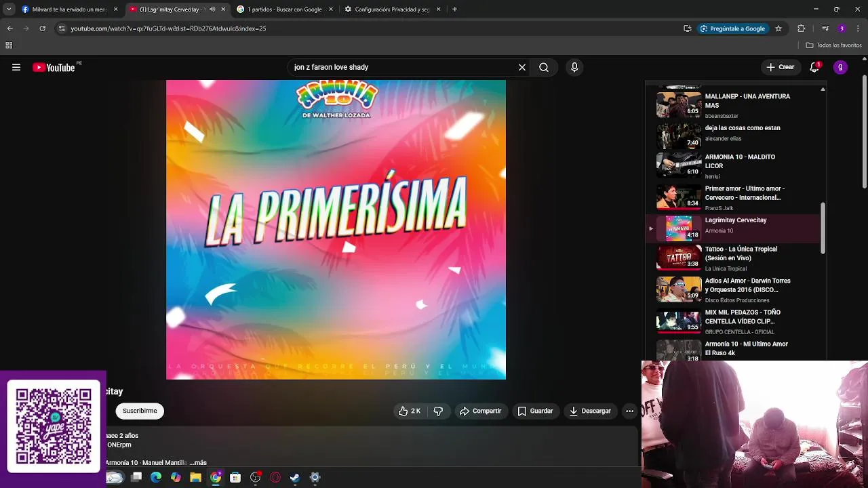
Task: Click the Descargar download button
Action: [590, 411]
